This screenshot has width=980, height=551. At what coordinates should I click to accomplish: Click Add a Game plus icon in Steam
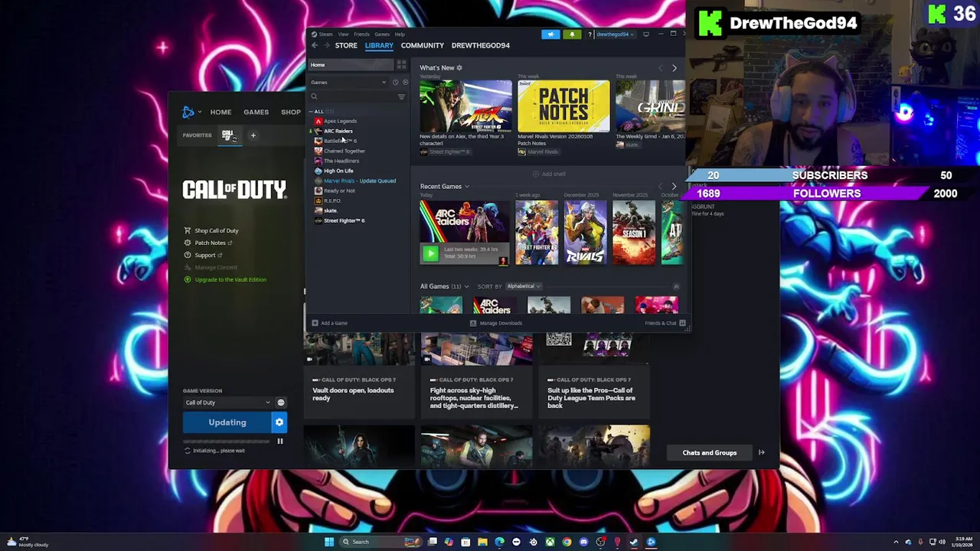click(315, 323)
